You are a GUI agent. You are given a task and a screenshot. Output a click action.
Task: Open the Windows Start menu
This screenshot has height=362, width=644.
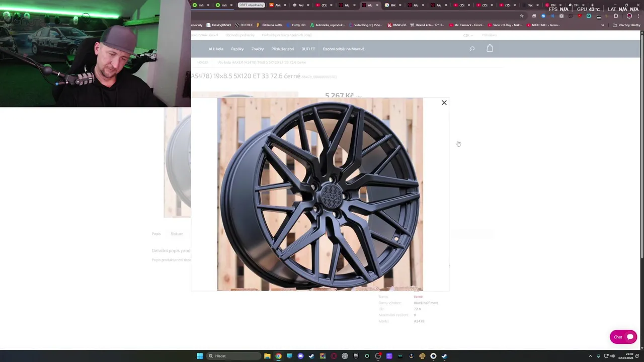point(200,356)
